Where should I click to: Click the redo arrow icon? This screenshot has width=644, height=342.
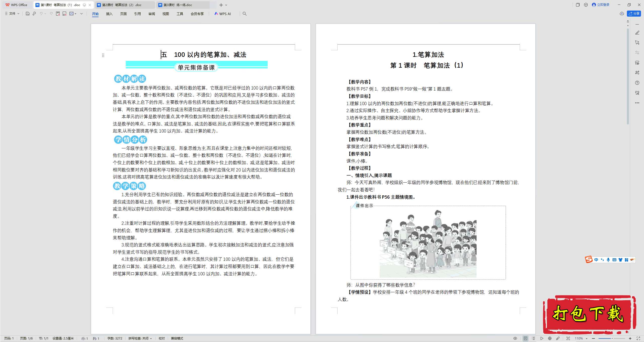point(51,14)
